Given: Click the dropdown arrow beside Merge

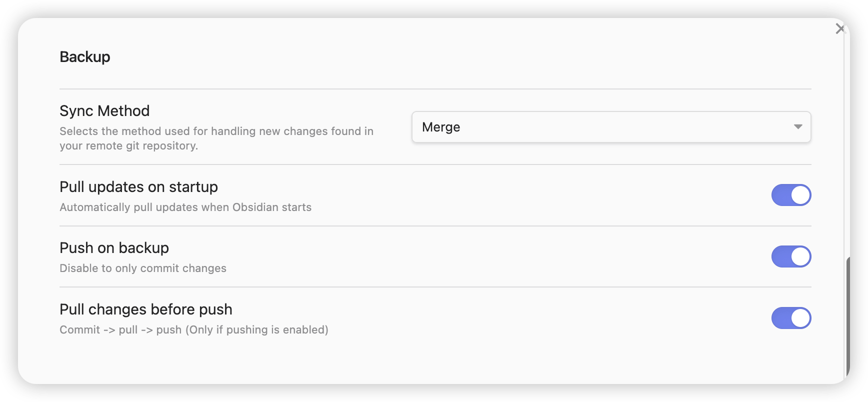Looking at the screenshot, I should pos(798,127).
